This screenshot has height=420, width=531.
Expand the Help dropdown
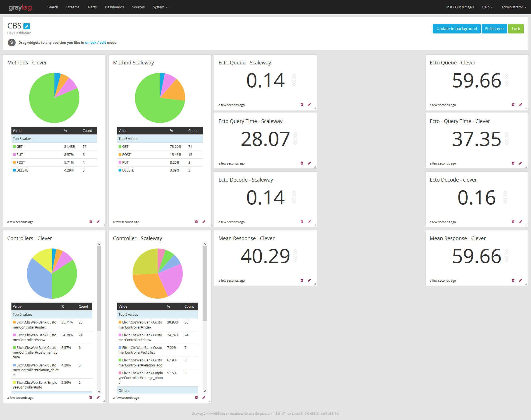[487, 7]
